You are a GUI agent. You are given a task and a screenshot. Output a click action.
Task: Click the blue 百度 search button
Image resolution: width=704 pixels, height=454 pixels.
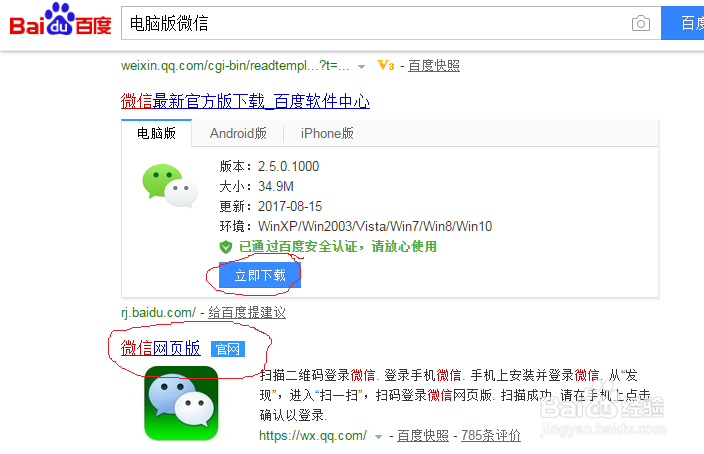pyautogui.click(x=682, y=23)
